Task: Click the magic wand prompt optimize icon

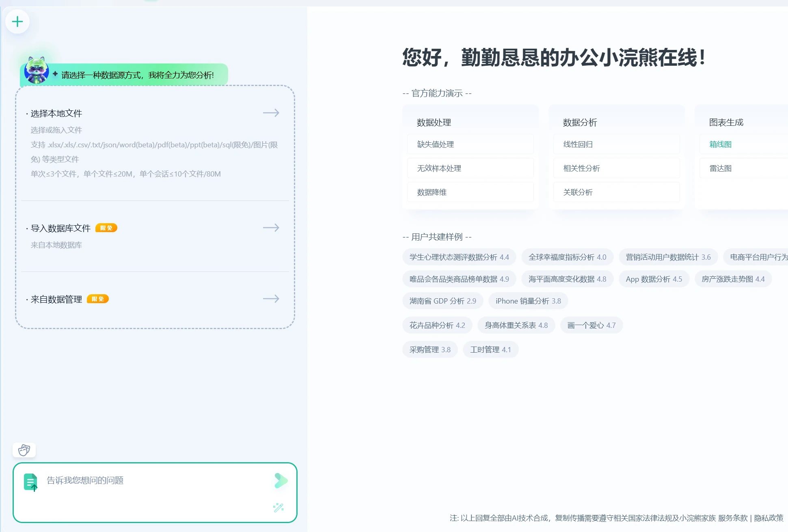Action: [278, 508]
